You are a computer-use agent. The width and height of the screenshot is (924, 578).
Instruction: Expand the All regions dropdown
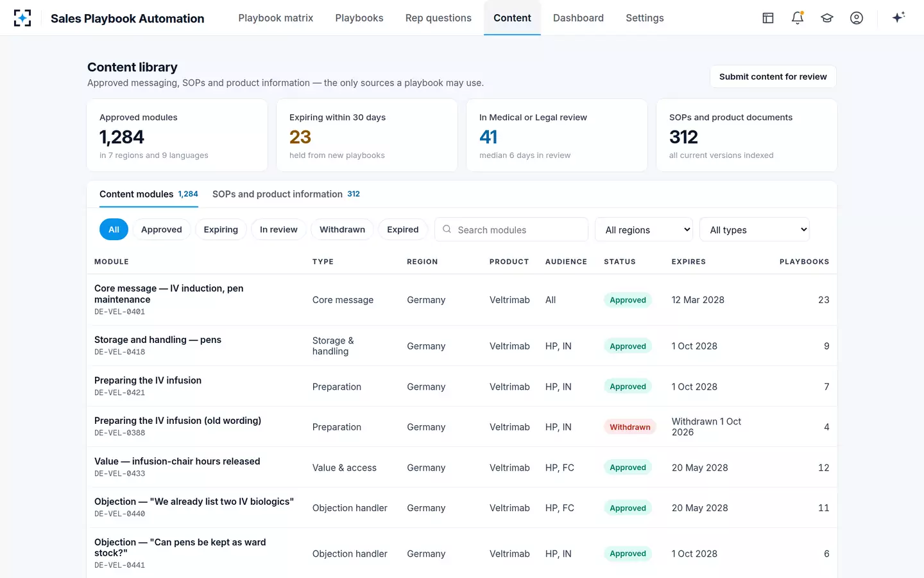coord(644,230)
